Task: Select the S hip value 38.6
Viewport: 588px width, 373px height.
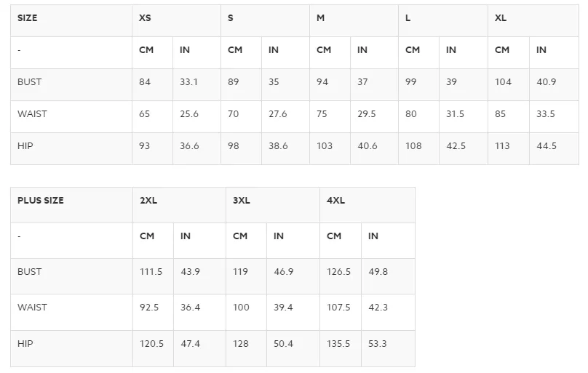Action: tap(278, 146)
